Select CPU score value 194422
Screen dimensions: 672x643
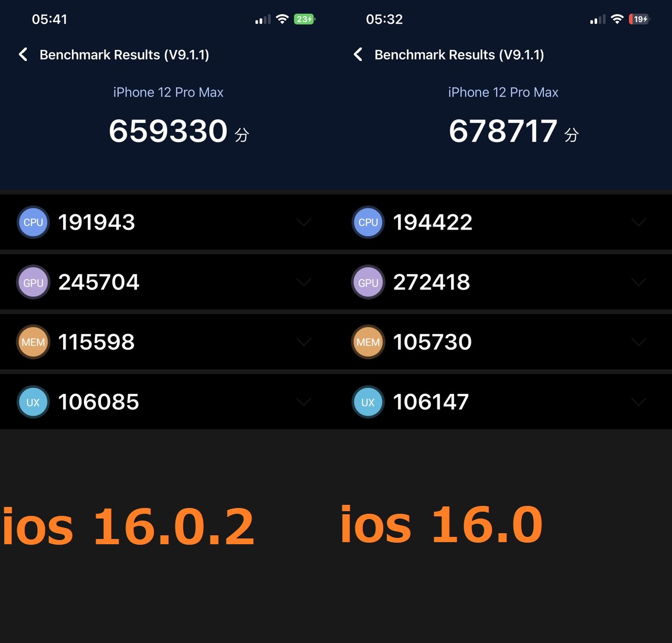(433, 222)
